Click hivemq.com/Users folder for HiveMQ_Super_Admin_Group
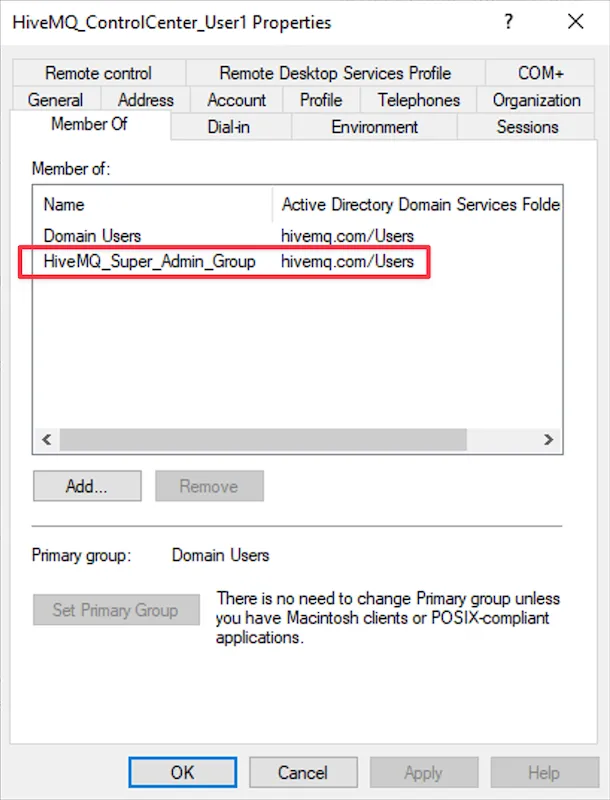Image resolution: width=610 pixels, height=800 pixels. coord(347,261)
